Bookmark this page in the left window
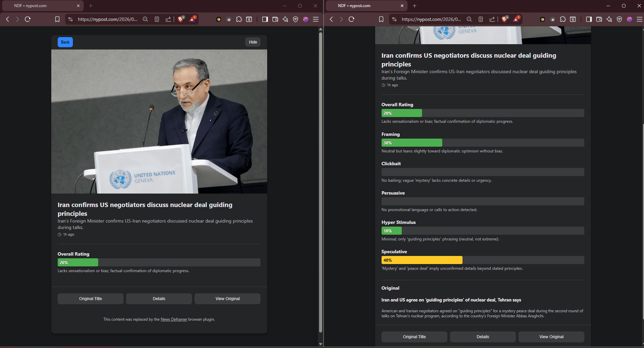644x348 pixels. (x=57, y=19)
